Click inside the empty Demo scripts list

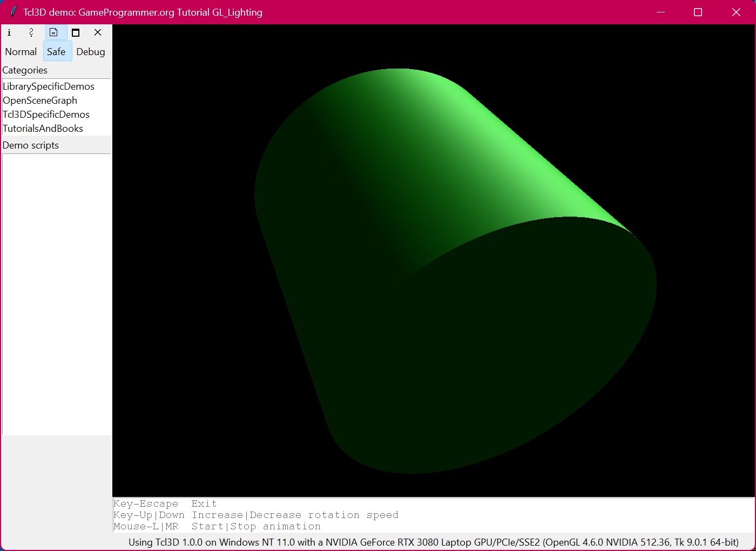57,294
